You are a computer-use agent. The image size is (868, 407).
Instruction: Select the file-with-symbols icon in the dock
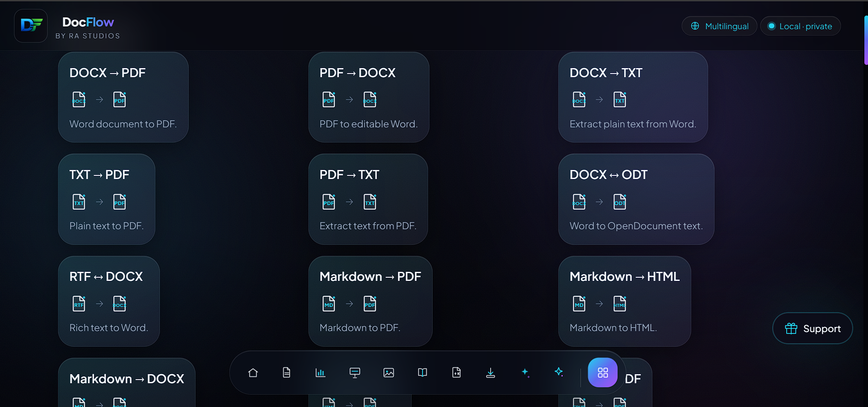[456, 373]
